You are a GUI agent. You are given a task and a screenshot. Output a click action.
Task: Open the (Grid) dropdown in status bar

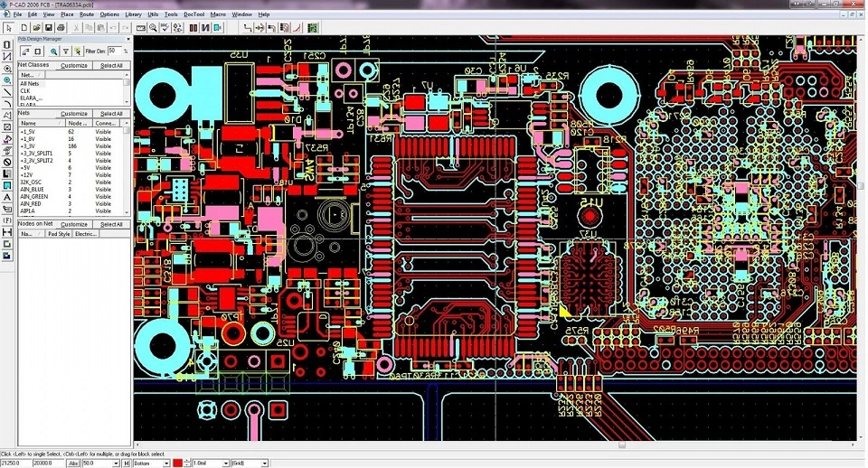265,463
